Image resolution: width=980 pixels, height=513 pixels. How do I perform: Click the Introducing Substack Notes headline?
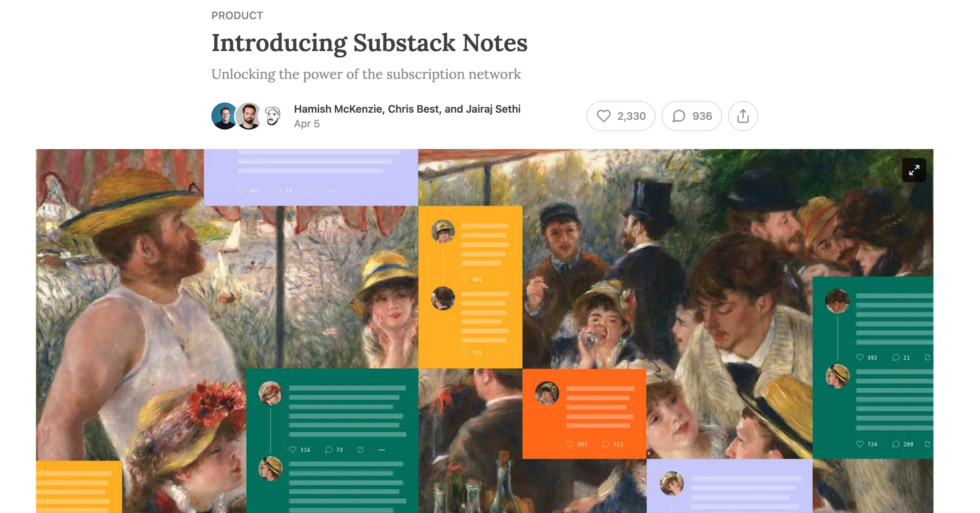pos(369,42)
